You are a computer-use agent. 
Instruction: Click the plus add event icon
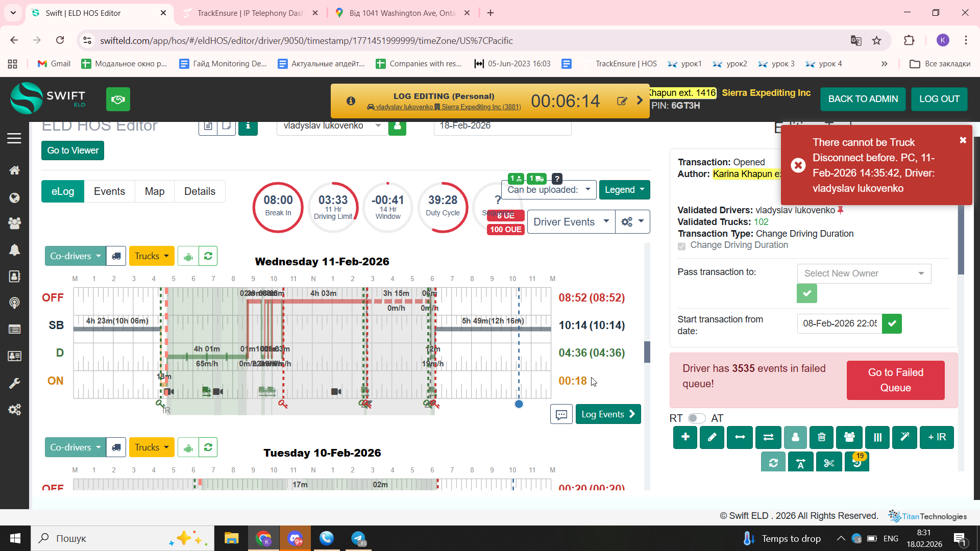point(685,437)
